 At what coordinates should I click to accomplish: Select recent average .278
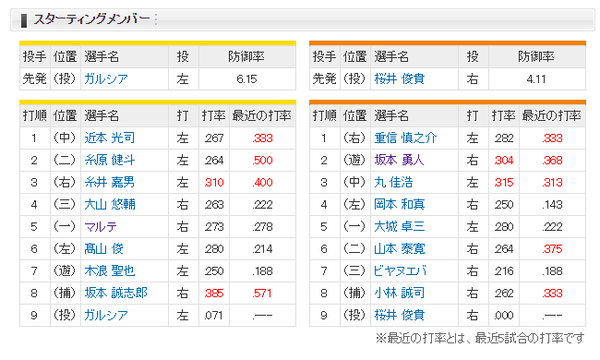262,227
